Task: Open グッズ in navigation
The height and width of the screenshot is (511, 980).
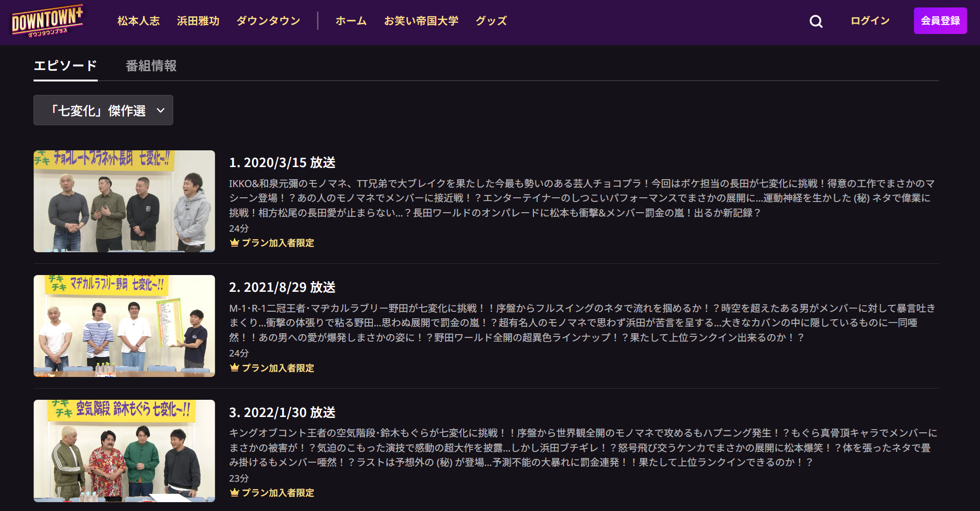Action: coord(491,21)
